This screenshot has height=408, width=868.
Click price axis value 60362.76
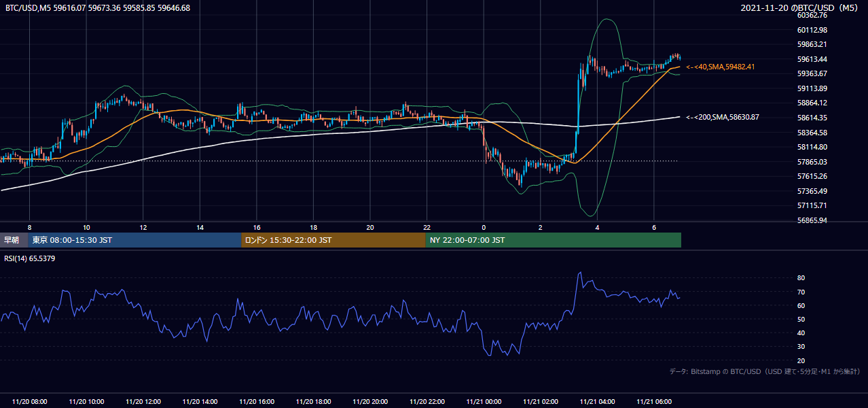pos(812,15)
